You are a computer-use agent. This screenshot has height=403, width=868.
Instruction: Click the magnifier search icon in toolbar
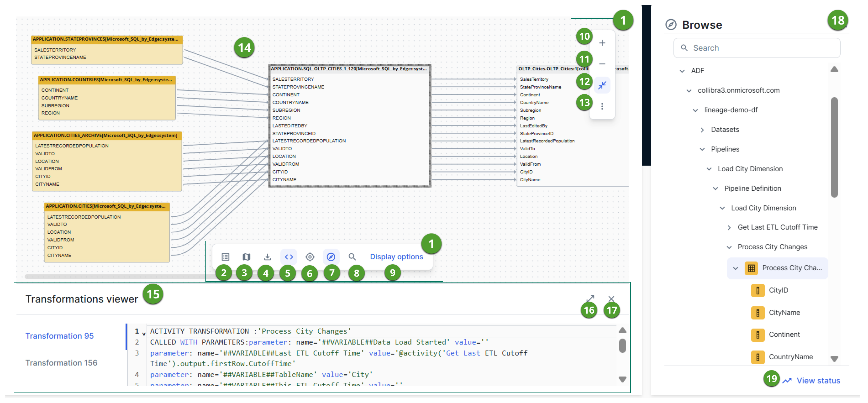click(x=352, y=257)
